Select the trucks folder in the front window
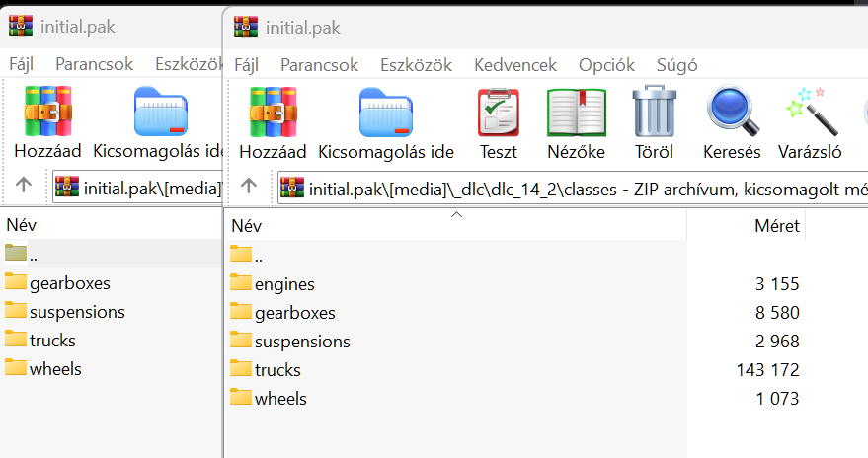Viewport: 868px width, 458px height. (277, 370)
